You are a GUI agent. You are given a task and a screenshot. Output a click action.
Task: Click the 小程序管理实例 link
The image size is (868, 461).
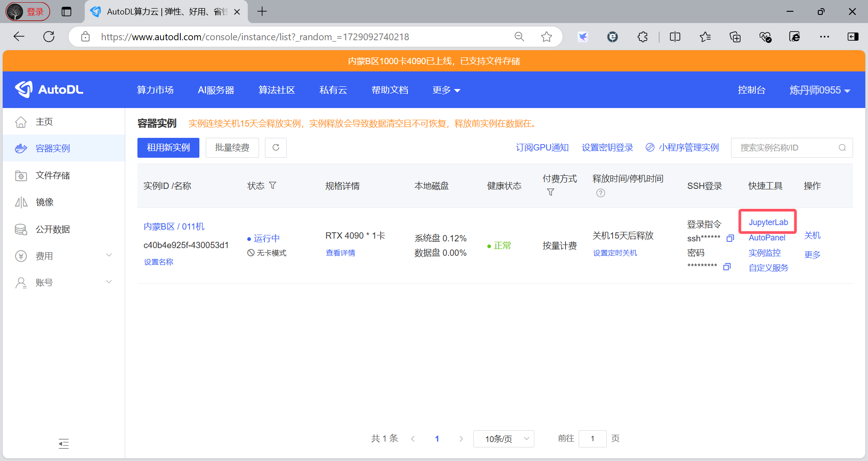682,148
